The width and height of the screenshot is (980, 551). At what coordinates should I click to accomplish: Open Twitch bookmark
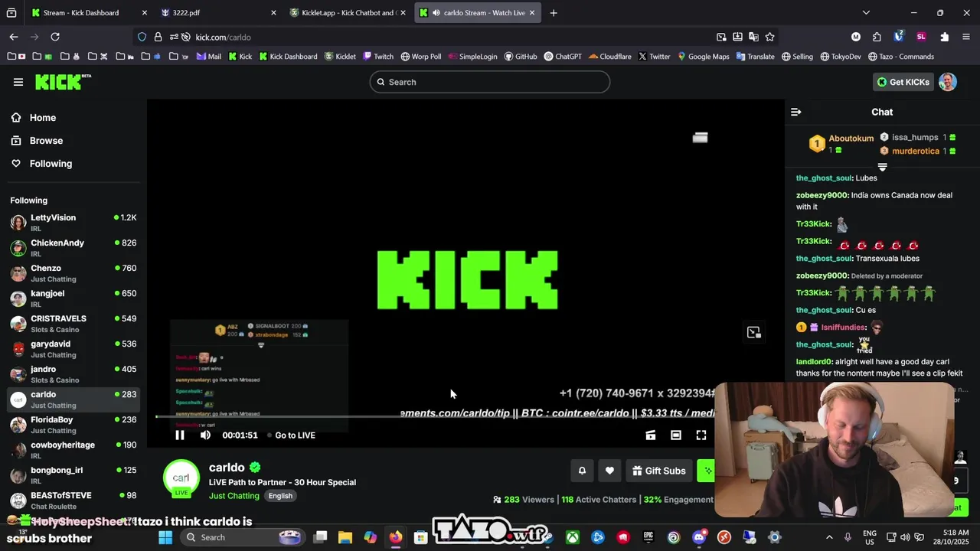(x=378, y=57)
